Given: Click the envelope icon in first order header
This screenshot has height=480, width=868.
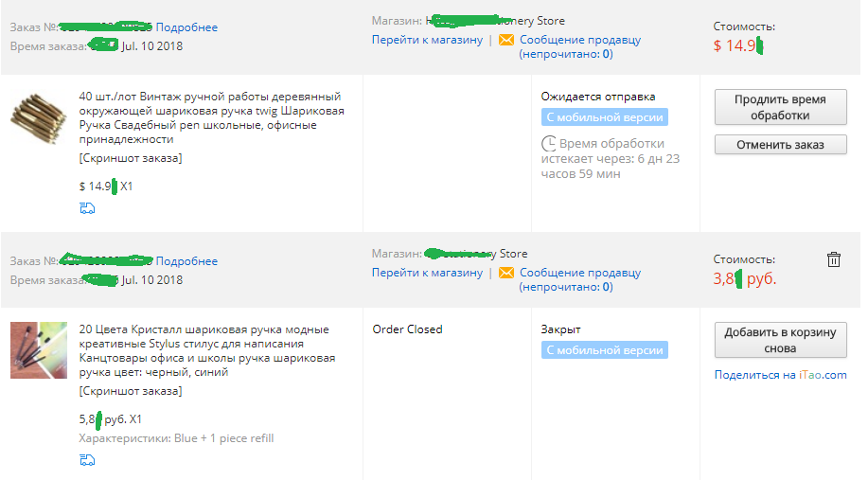Looking at the screenshot, I should (x=506, y=40).
